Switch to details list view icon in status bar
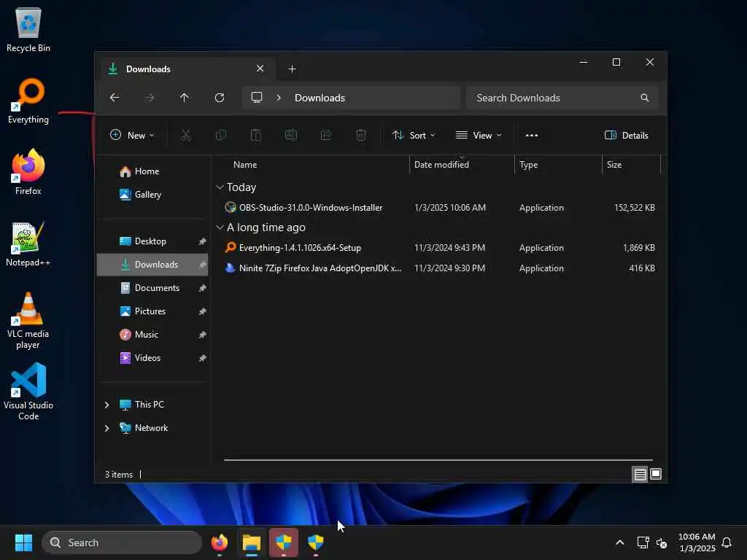747x560 pixels. coord(640,474)
